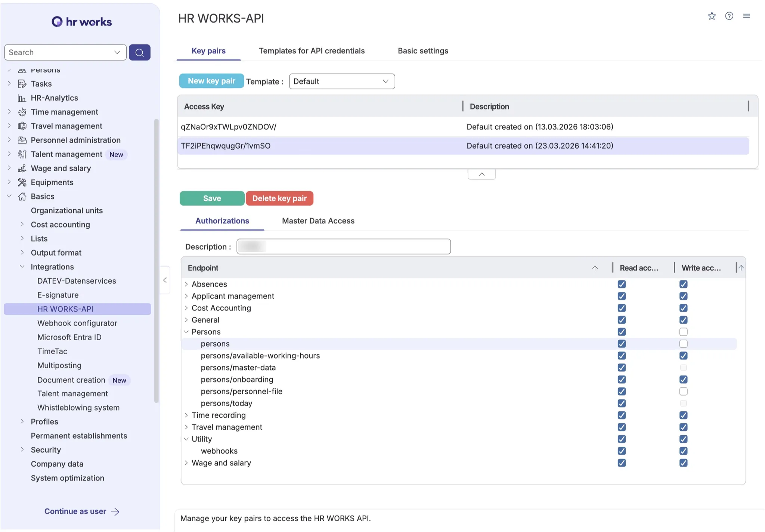Screen dimensions: 765x532
Task: Open the hamburger menu icon
Action: pyautogui.click(x=747, y=16)
